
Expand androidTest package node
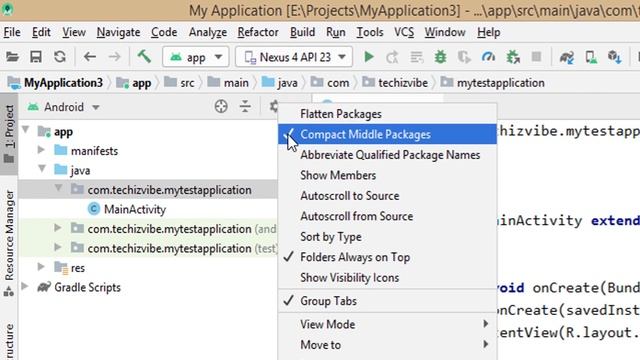tap(58, 228)
